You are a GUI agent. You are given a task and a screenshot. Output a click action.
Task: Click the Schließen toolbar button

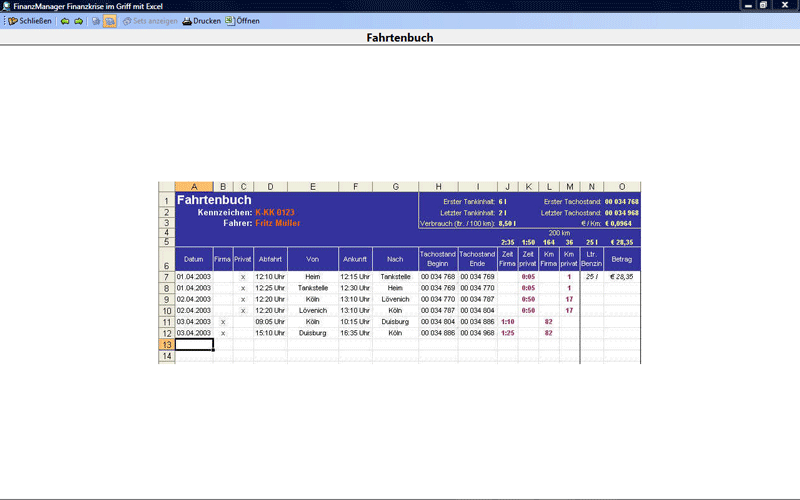coord(30,21)
